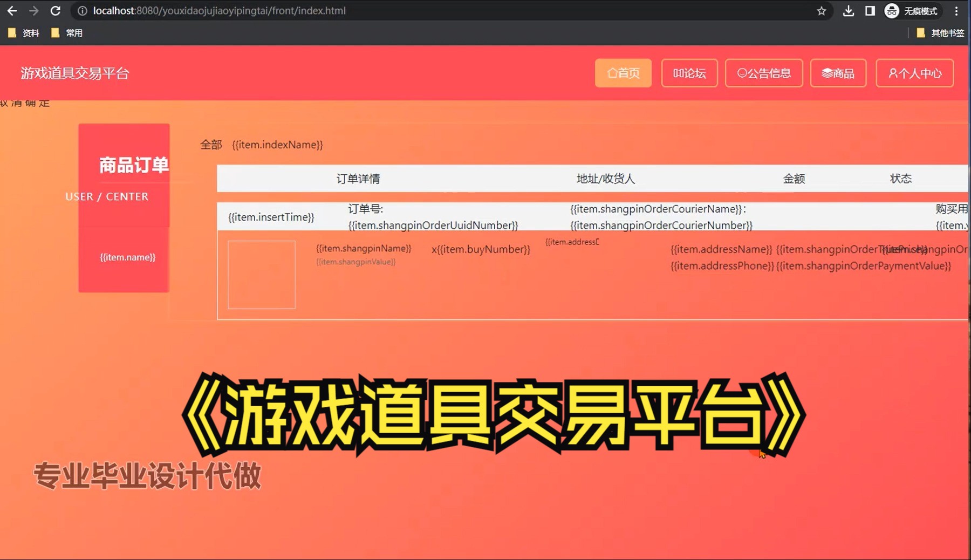This screenshot has width=971, height=560.
Task: Click the 地址/收货人 column header
Action: (x=606, y=179)
